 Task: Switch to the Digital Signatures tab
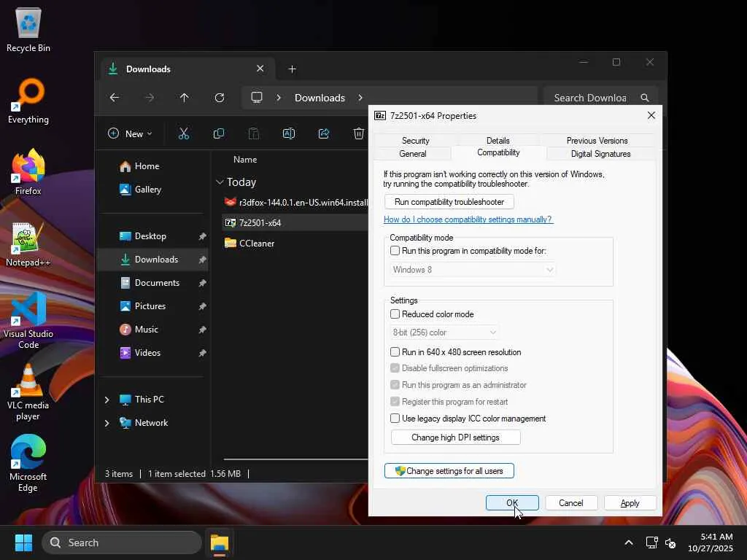pyautogui.click(x=601, y=154)
